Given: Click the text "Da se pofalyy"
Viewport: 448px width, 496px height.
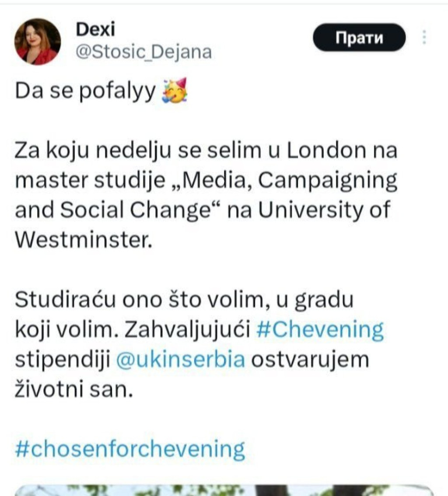Looking at the screenshot, I should [x=85, y=92].
